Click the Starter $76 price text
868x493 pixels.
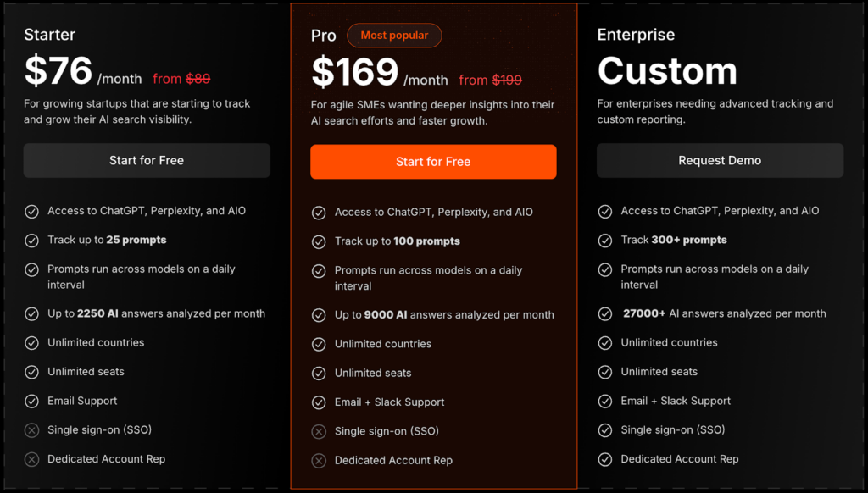coord(58,71)
